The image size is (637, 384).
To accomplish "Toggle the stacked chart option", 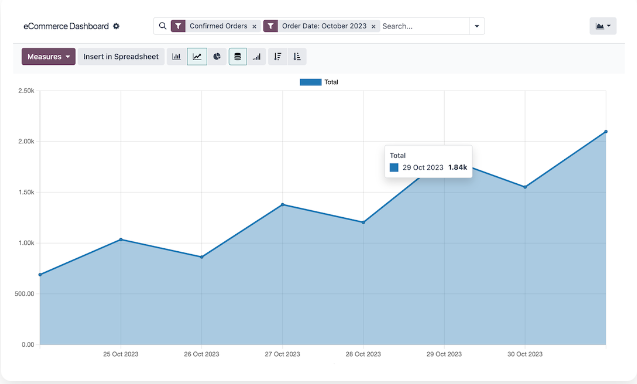I will 238,56.
